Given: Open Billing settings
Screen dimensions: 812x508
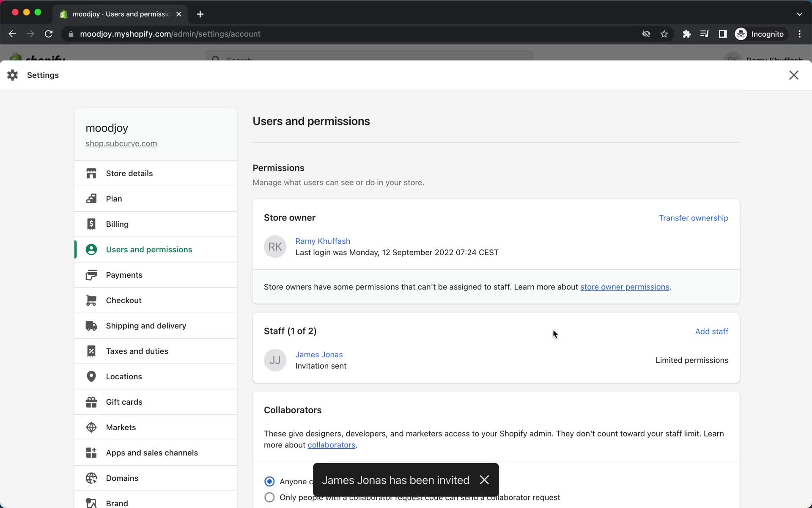Looking at the screenshot, I should (x=156, y=224).
